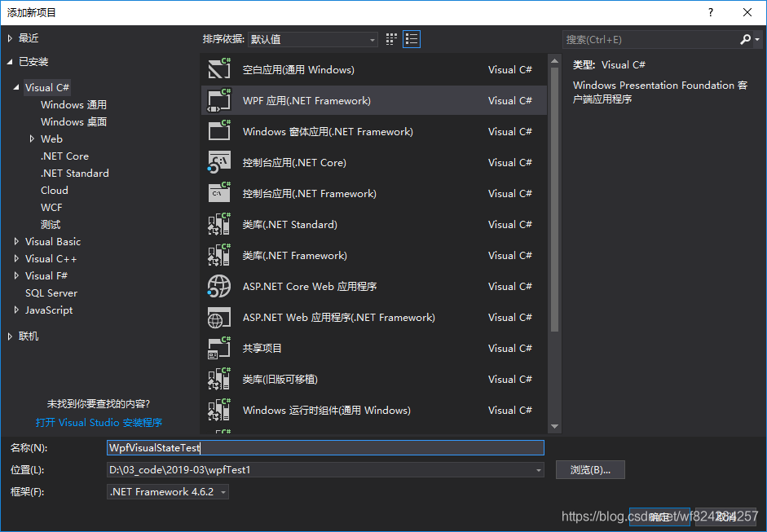Click the 控制台应用(.NET Core) template icon
The image size is (767, 532).
click(x=219, y=162)
